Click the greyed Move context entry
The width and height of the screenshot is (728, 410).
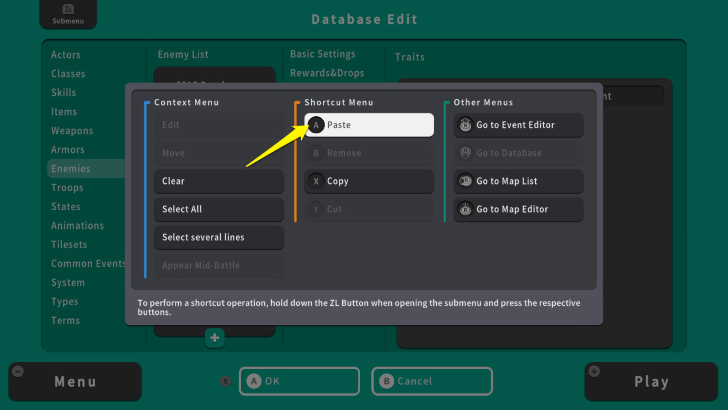(x=219, y=153)
